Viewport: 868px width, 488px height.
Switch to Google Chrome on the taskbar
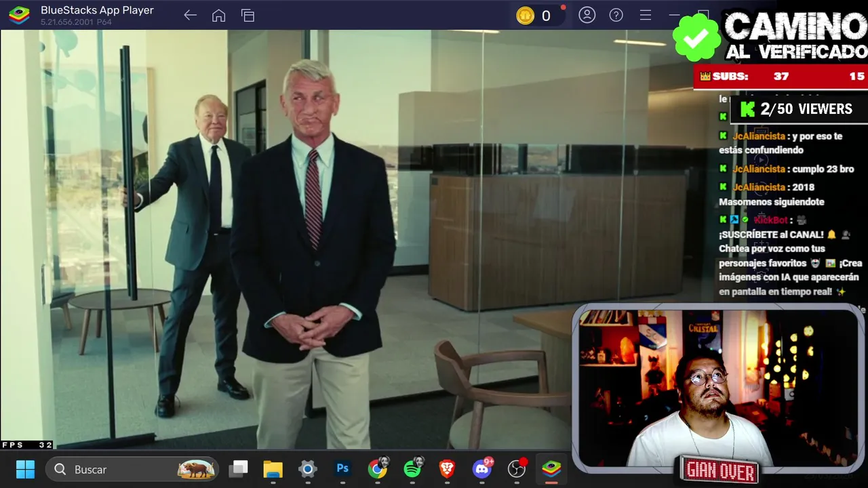pyautogui.click(x=378, y=469)
